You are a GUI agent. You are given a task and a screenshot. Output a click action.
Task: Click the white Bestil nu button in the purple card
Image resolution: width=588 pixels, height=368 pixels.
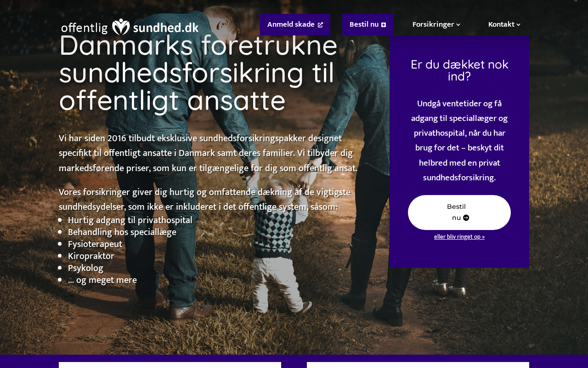coord(459,213)
